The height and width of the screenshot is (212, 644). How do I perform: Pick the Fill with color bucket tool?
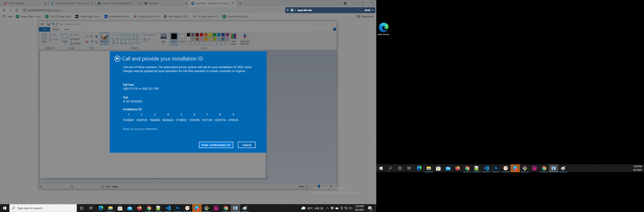tap(92, 37)
